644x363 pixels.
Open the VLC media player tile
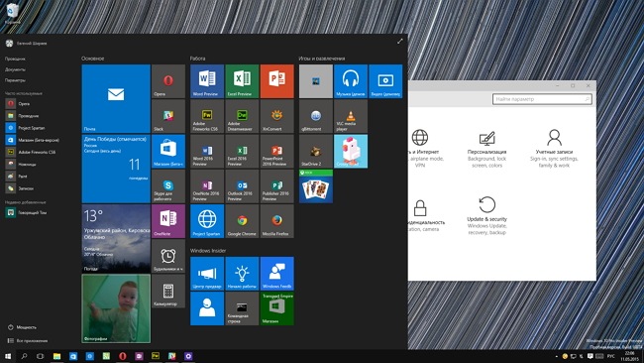(351, 116)
